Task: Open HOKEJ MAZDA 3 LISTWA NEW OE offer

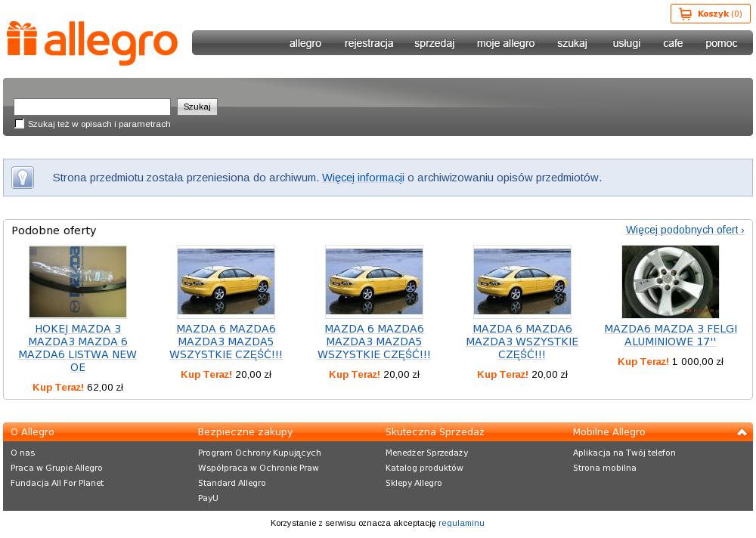Action: point(78,348)
